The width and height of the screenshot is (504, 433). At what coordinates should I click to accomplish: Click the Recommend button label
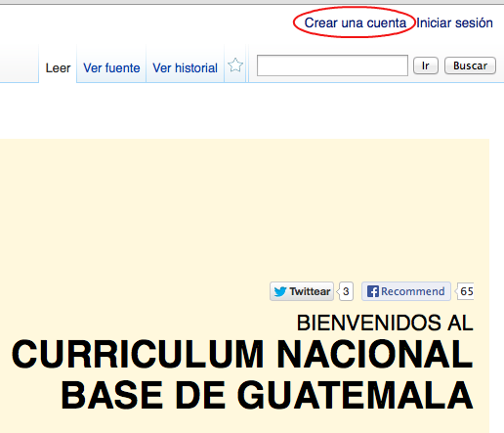click(x=413, y=291)
